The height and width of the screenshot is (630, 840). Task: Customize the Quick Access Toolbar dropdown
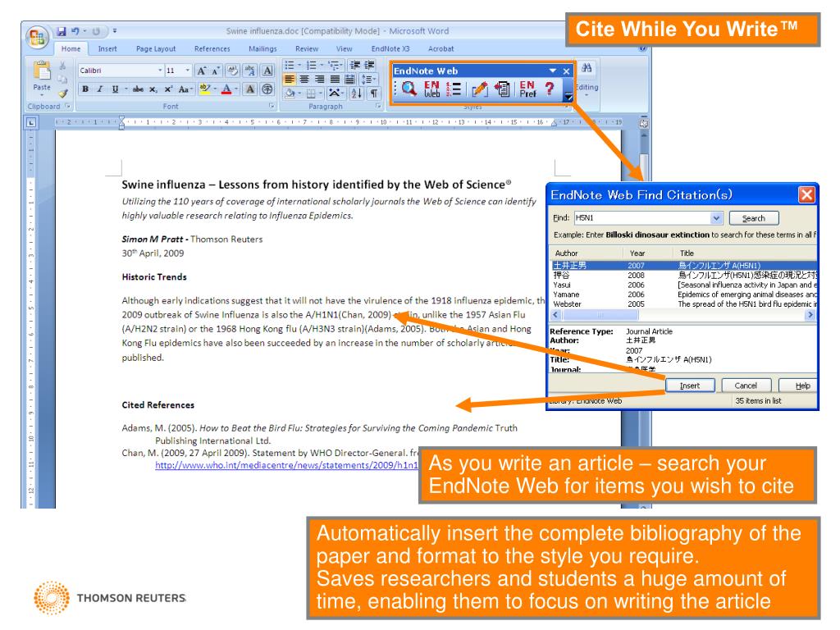[x=115, y=31]
